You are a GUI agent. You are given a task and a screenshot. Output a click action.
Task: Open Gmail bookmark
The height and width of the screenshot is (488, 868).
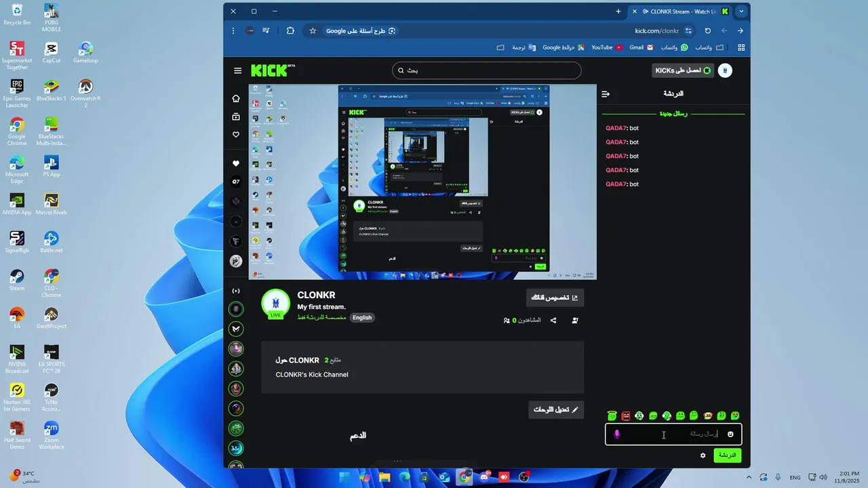(x=642, y=47)
